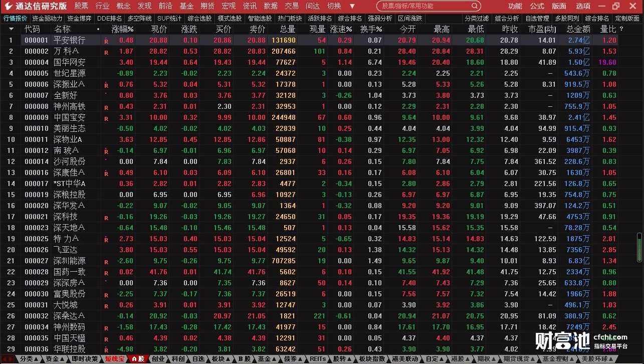Open the 功能 menu
Viewport: 644px width, 364px height.
pyautogui.click(x=515, y=6)
